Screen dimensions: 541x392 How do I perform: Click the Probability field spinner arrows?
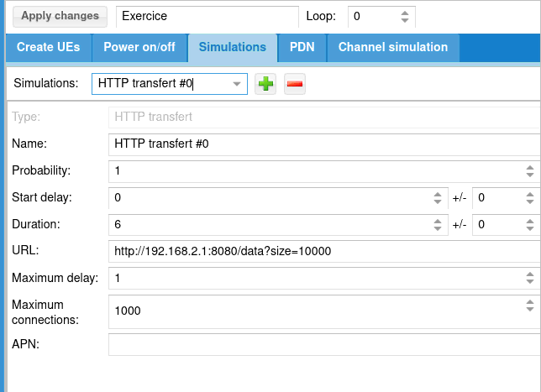click(x=530, y=171)
